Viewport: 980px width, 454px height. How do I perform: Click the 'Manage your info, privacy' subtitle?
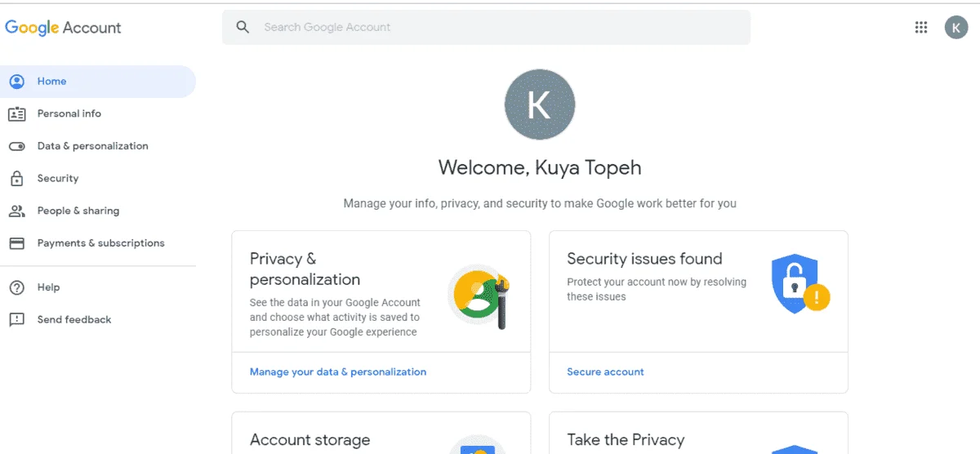[540, 203]
